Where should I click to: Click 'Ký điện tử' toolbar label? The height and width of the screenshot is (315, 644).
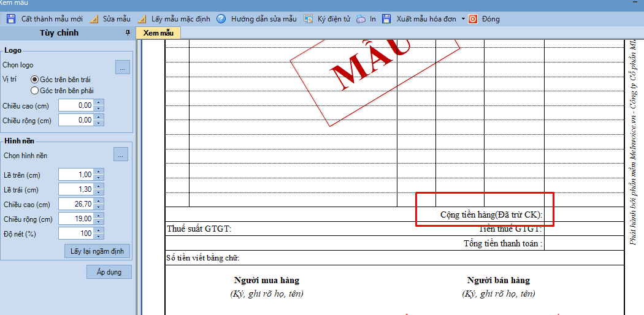334,19
